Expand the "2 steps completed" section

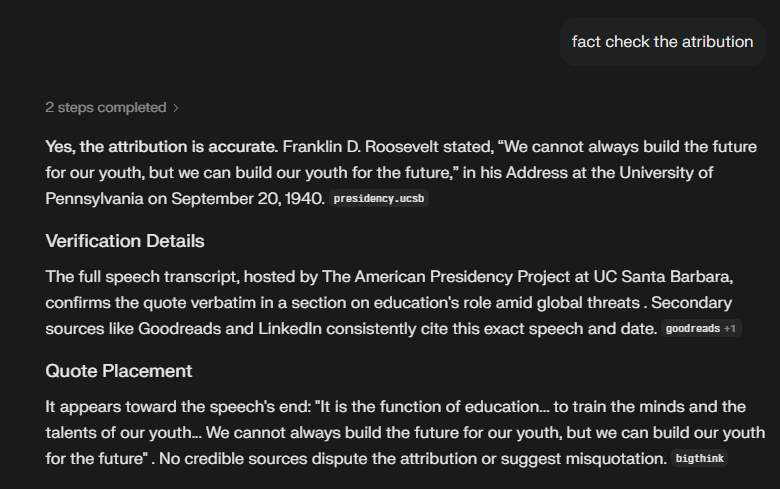tap(105, 107)
